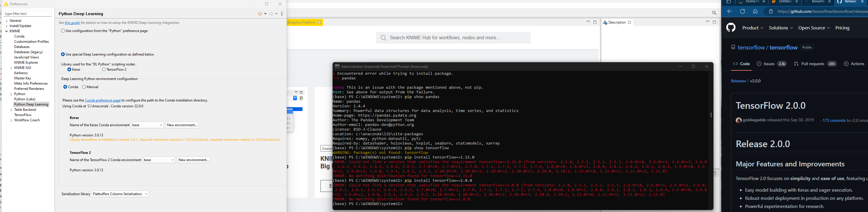The width and height of the screenshot is (868, 212).
Task: Click the KNIME search magnifier icon
Action: pos(714,13)
